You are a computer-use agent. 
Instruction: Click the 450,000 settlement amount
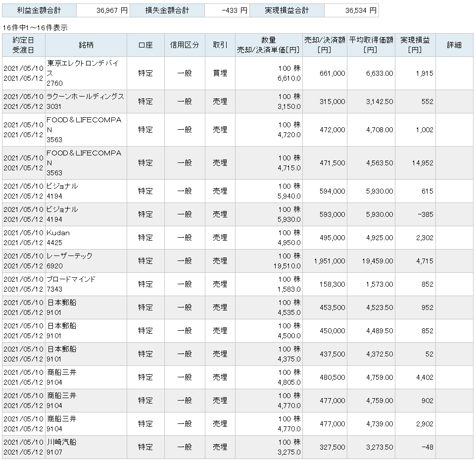click(x=332, y=331)
